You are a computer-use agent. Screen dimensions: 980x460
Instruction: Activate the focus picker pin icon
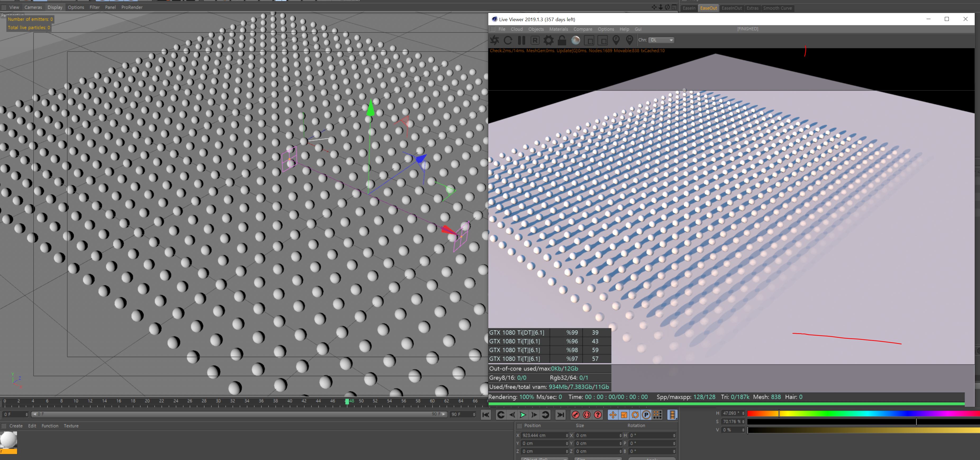[x=616, y=40]
